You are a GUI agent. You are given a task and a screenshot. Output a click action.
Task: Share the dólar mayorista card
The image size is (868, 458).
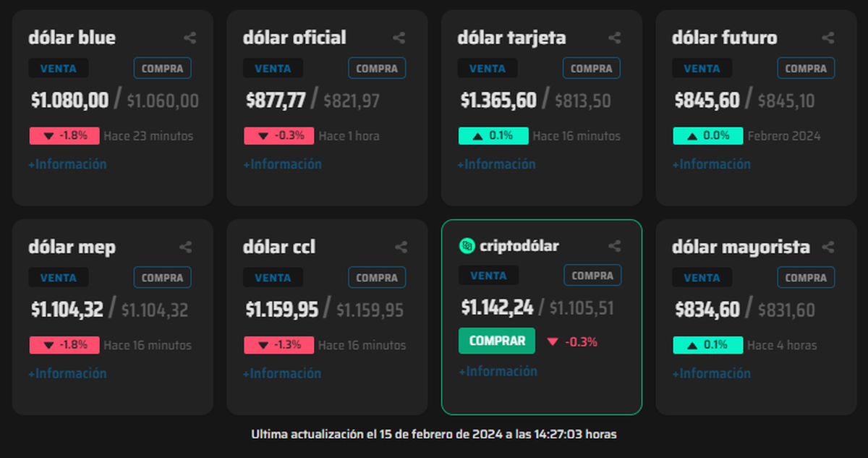pyautogui.click(x=828, y=247)
